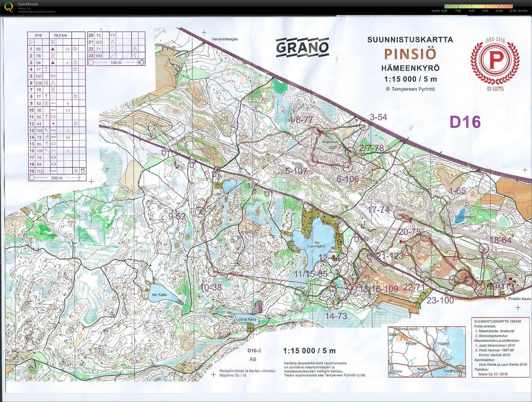This screenshot has width=532, height=402.
Task: Open the Tampere region locator inset map
Action: click(x=427, y=352)
